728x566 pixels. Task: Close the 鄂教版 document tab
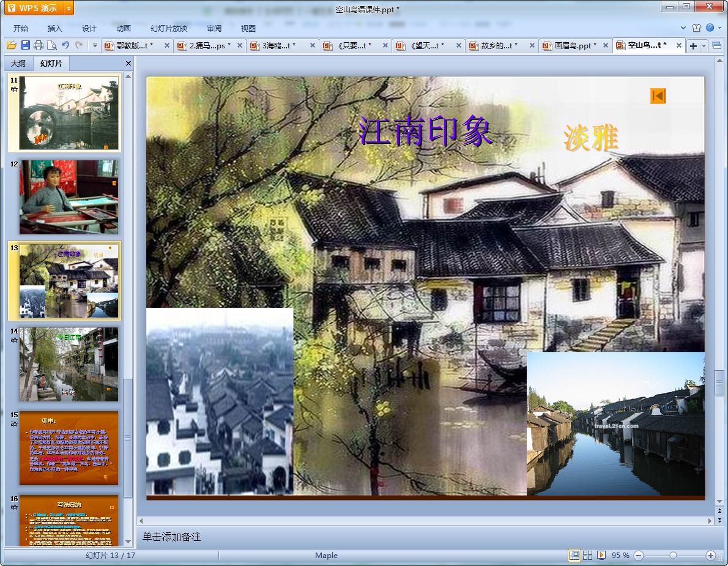pyautogui.click(x=166, y=45)
